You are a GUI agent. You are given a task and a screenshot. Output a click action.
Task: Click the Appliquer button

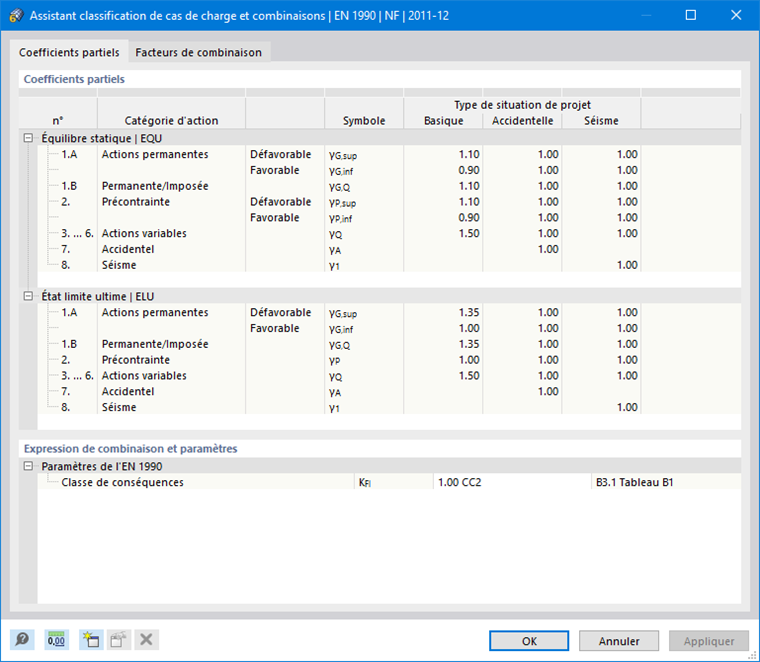point(709,641)
